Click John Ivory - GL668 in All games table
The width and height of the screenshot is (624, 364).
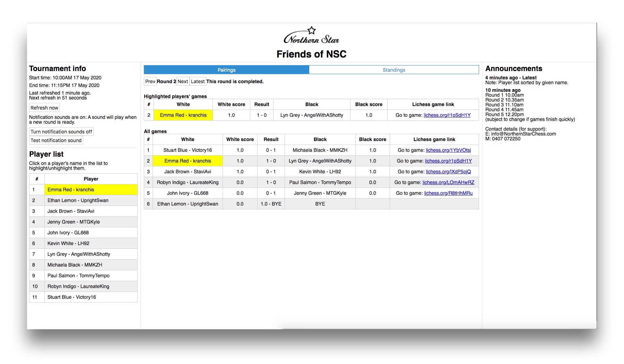(x=188, y=193)
